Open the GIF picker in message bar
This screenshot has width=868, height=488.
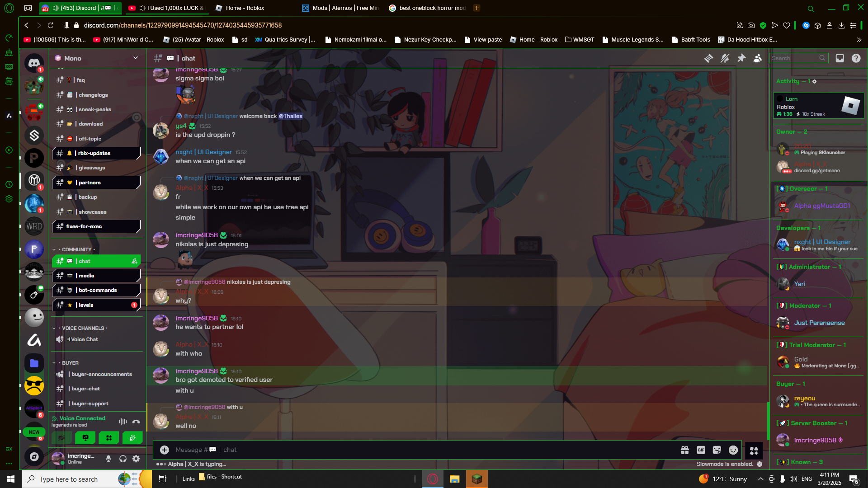click(x=701, y=450)
